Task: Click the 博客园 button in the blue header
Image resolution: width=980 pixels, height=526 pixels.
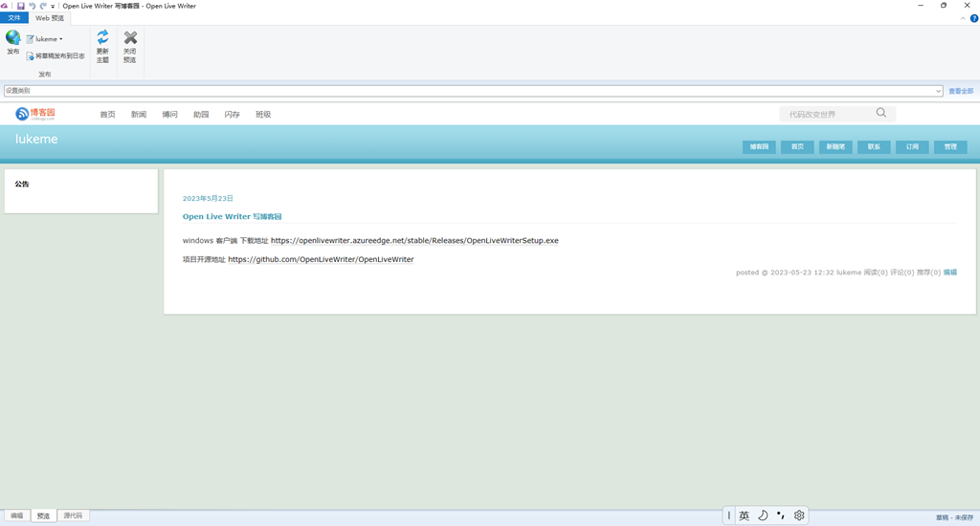Action: [x=759, y=147]
